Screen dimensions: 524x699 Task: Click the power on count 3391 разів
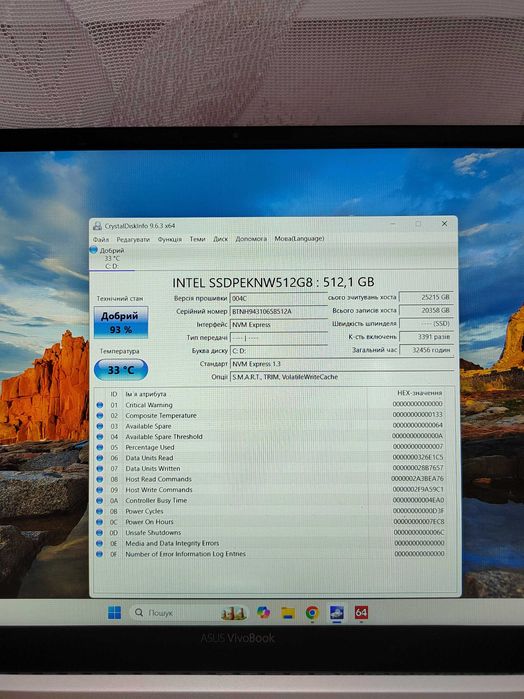point(426,337)
